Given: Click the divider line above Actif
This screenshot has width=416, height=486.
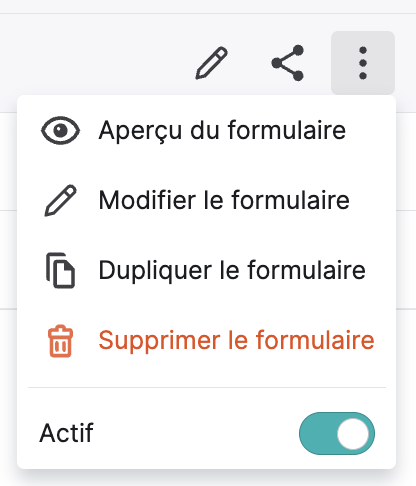Looking at the screenshot, I should [x=207, y=388].
